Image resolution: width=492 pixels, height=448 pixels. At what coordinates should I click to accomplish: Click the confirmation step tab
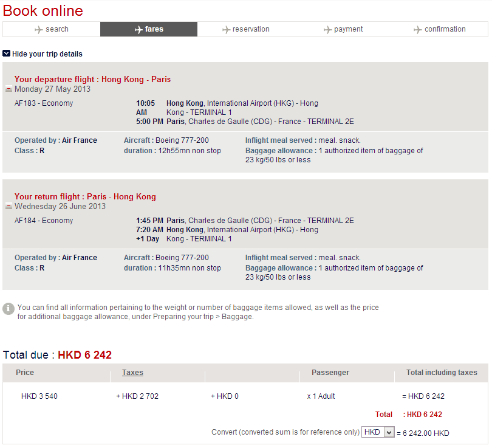(x=440, y=29)
